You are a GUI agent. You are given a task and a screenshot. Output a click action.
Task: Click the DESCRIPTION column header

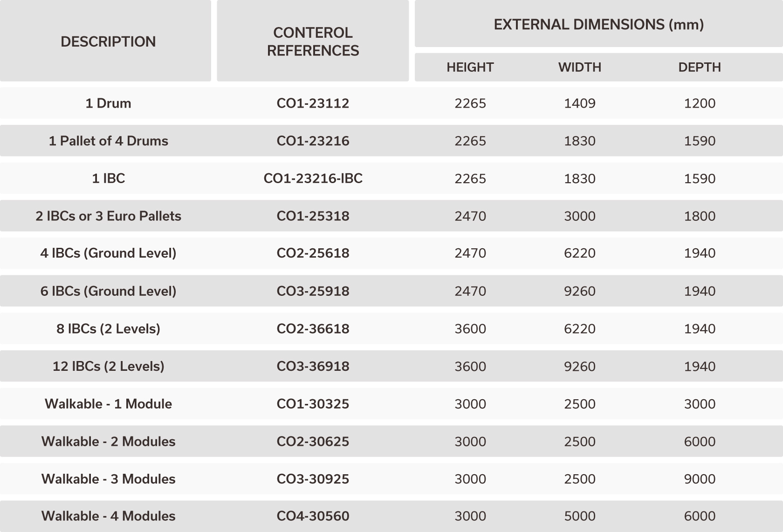click(108, 41)
